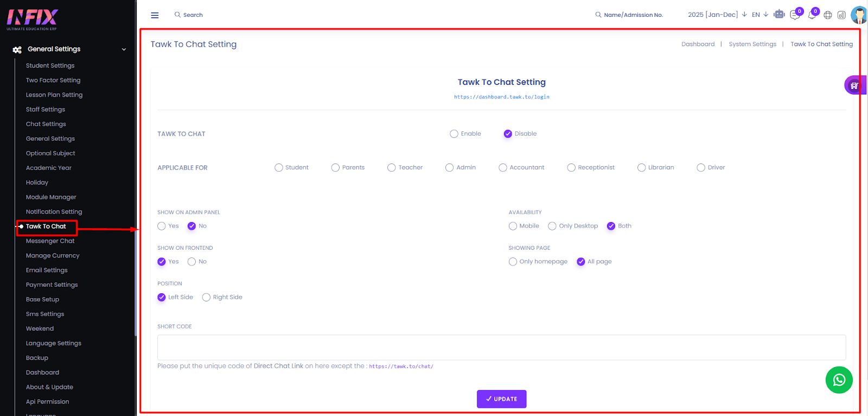Select Enable for Tawk To Chat
This screenshot has width=868, height=416.
[454, 134]
